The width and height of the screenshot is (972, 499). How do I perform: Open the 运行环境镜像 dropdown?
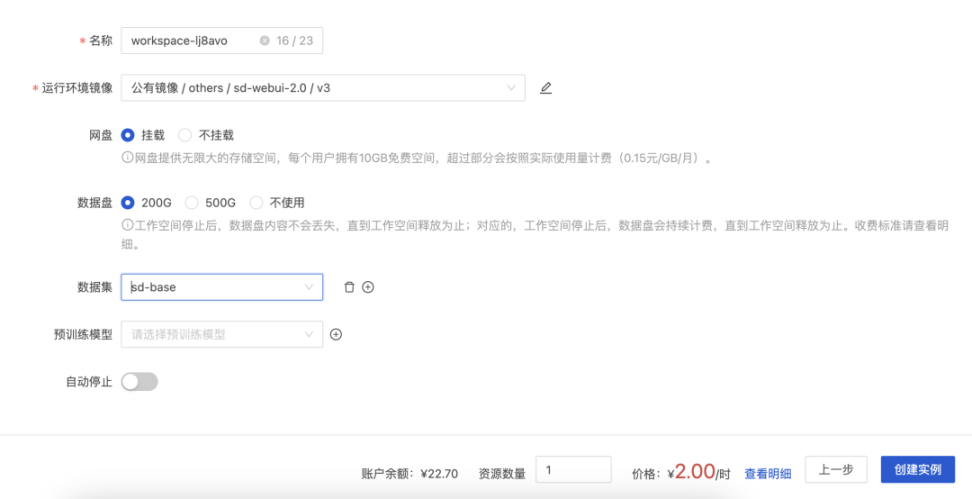[322, 88]
